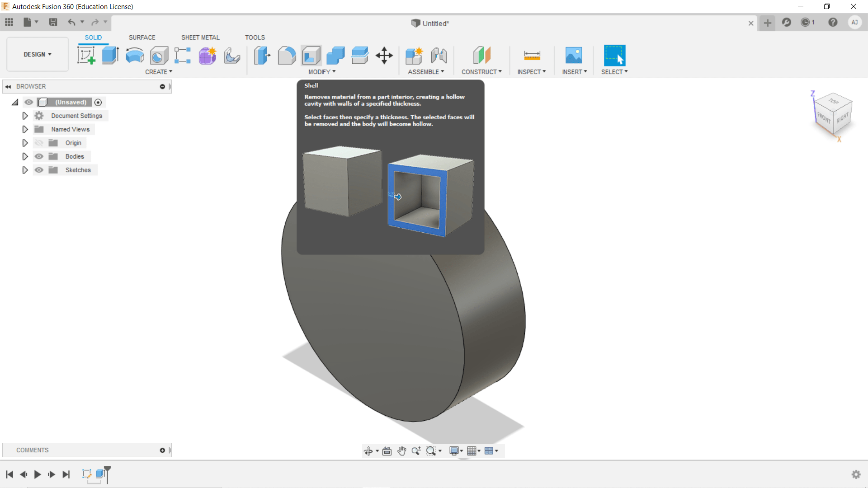Click the Create Sketch icon

point(86,56)
